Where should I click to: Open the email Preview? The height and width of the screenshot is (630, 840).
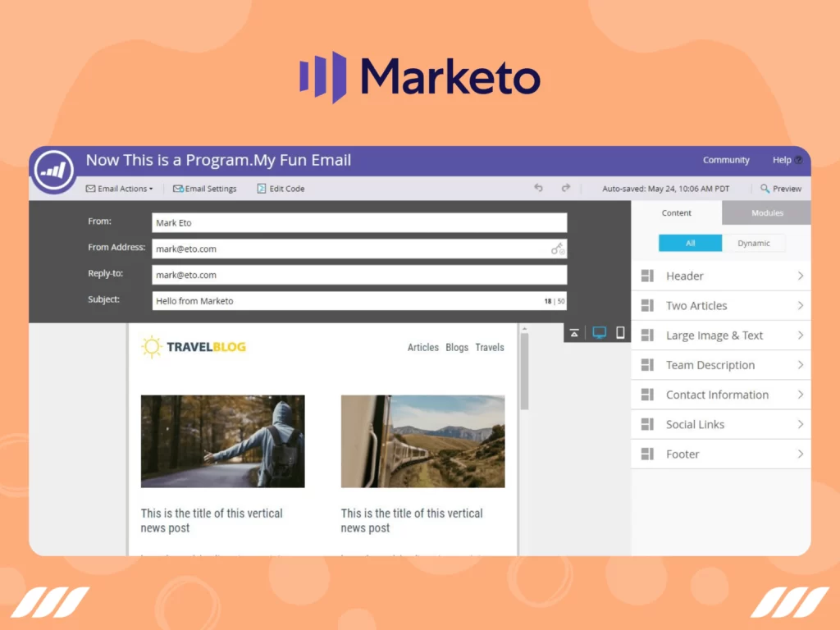pyautogui.click(x=781, y=189)
